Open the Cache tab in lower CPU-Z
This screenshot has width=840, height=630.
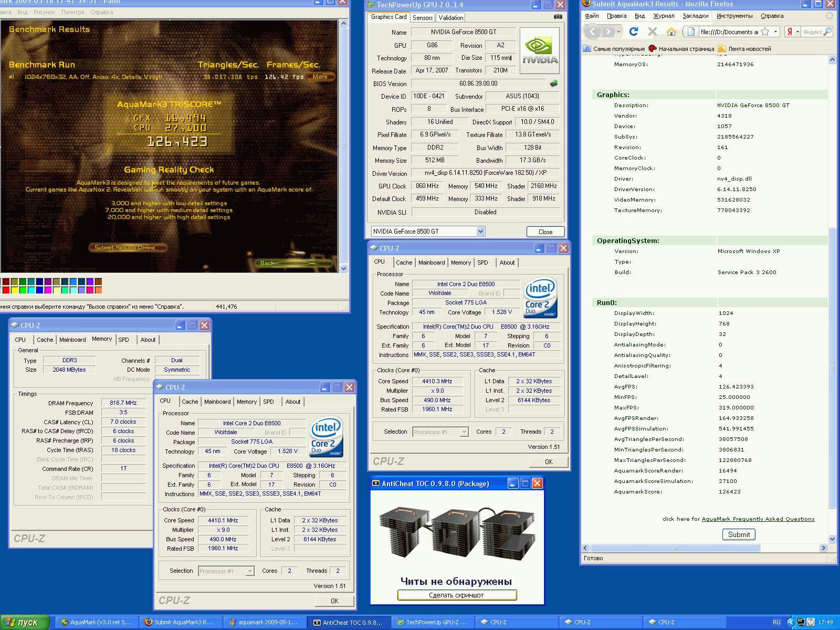[x=190, y=402]
